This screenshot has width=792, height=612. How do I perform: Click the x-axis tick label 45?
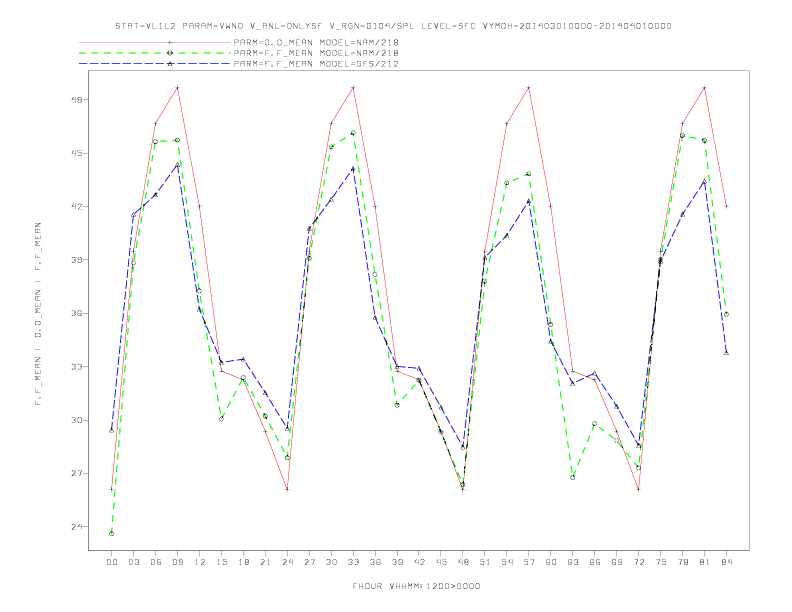coord(441,562)
